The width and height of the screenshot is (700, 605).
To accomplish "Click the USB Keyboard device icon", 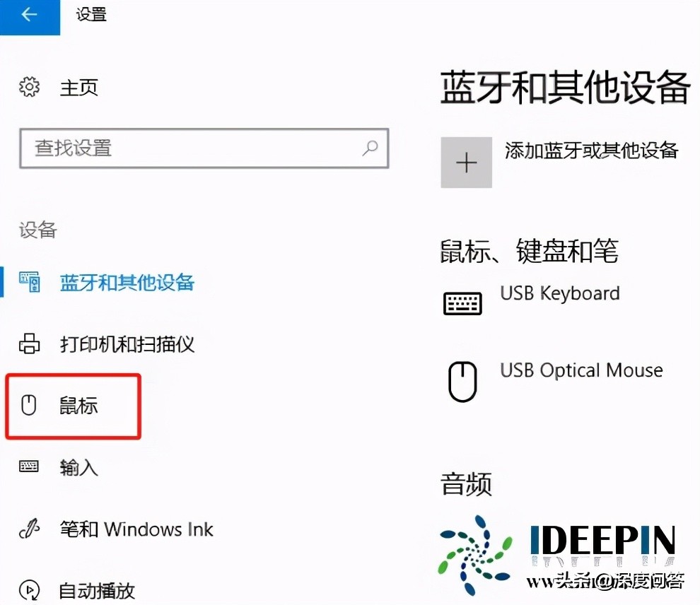I will 462,302.
